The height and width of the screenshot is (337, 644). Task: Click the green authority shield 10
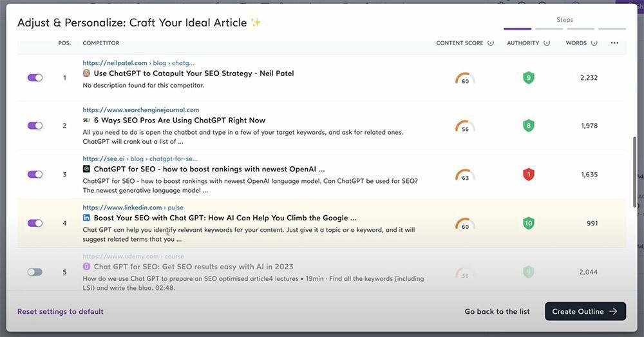(x=529, y=223)
